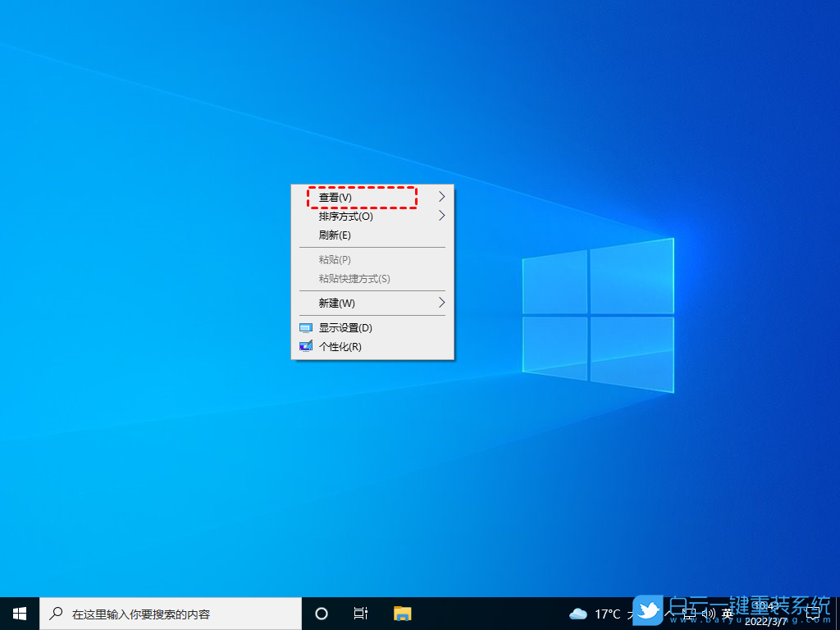The height and width of the screenshot is (630, 840).
Task: Open the Action Center icon
Action: (813, 612)
